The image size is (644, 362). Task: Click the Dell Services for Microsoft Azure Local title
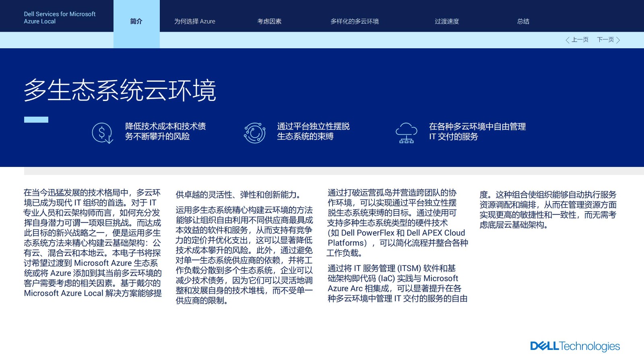coord(60,18)
